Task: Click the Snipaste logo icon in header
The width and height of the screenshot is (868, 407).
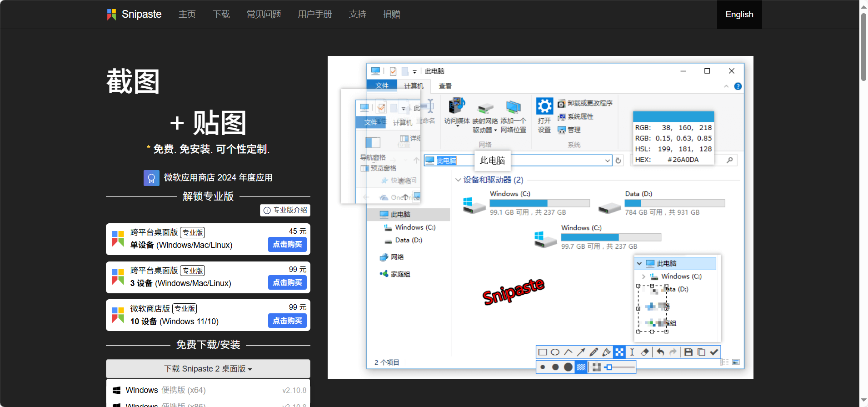Action: pos(111,15)
